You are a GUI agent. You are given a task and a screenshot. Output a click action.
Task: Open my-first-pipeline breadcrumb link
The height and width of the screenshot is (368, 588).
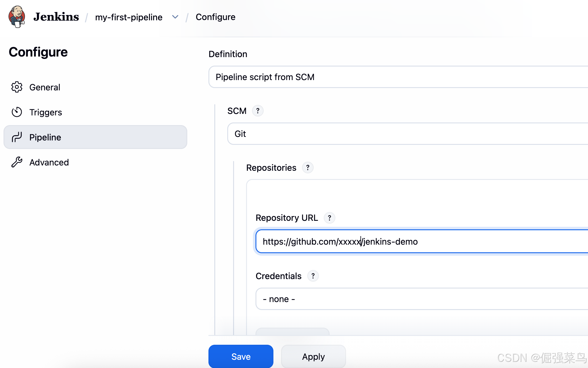[x=129, y=17]
